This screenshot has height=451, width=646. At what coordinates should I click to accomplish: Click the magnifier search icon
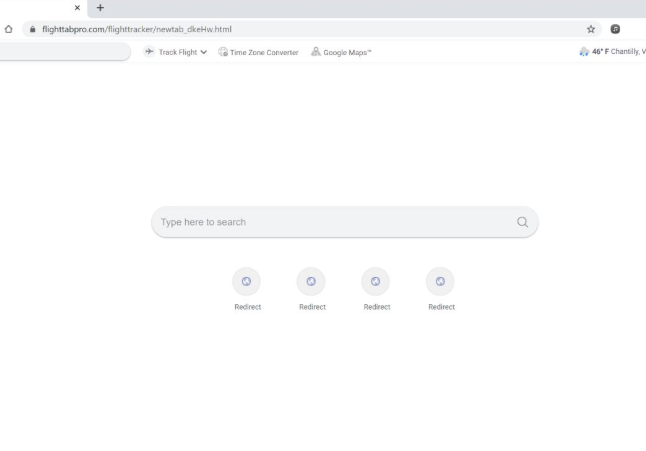(522, 222)
